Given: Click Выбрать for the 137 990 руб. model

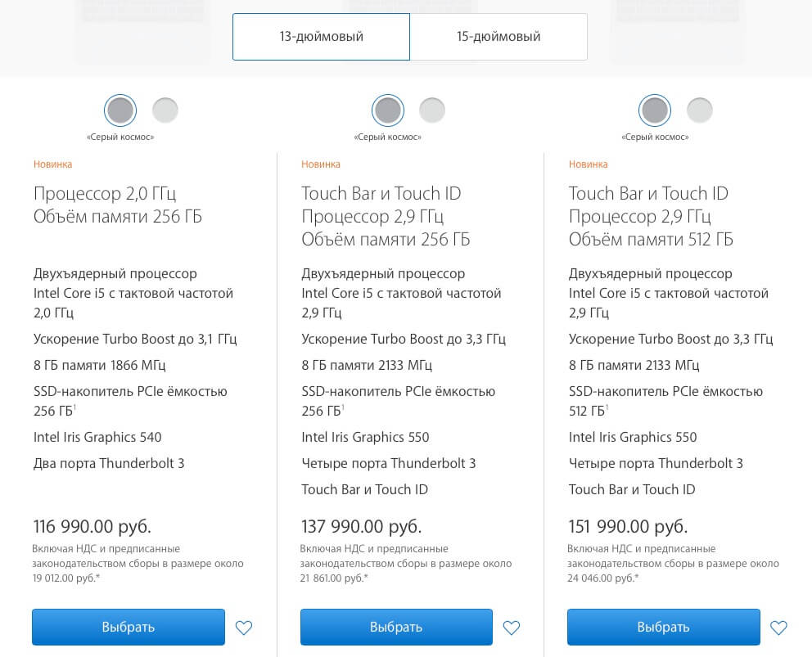Looking at the screenshot, I should (x=396, y=627).
